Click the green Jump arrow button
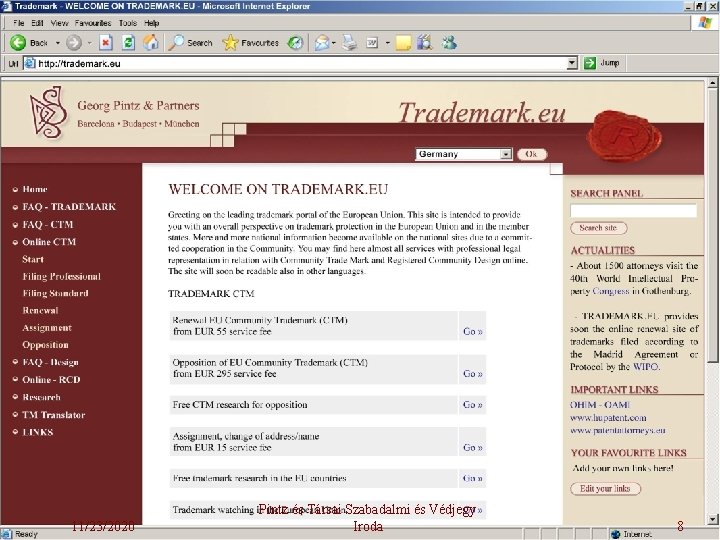The height and width of the screenshot is (540, 720). pos(590,63)
